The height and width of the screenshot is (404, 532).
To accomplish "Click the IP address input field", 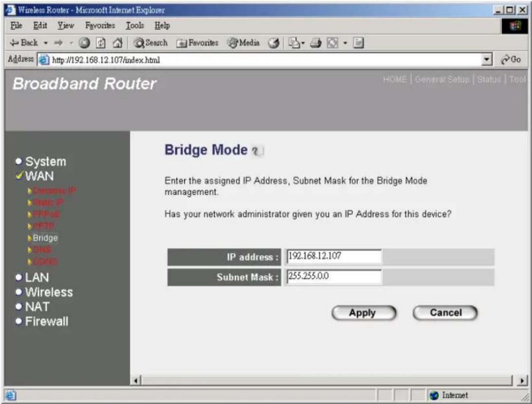I will [334, 257].
